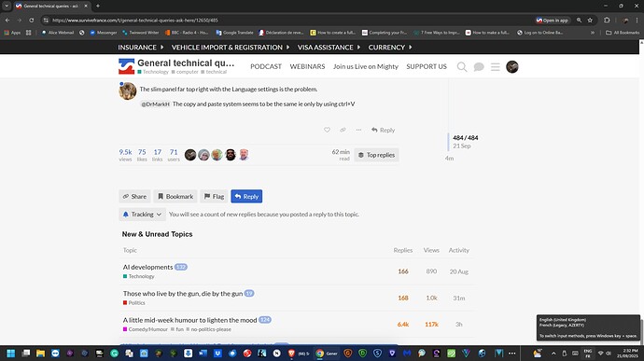
Task: Open the Chrome three-dot menu
Action: pyautogui.click(x=637, y=21)
